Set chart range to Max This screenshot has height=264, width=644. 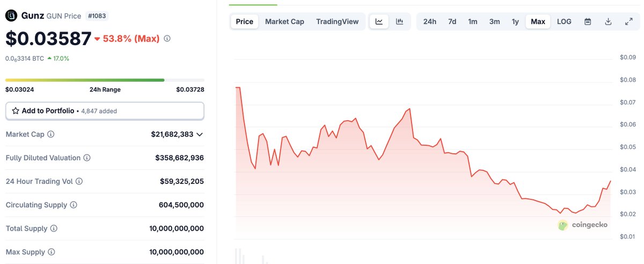click(538, 22)
